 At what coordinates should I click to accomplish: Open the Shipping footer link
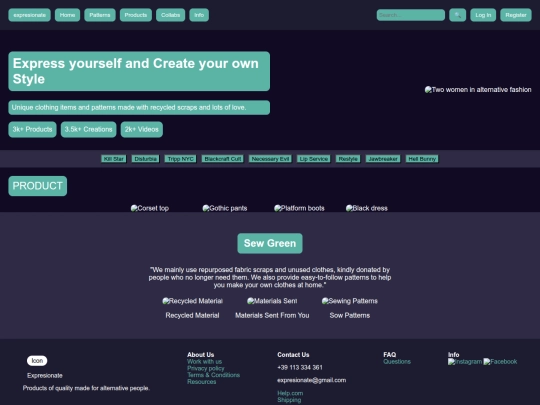pyautogui.click(x=289, y=400)
